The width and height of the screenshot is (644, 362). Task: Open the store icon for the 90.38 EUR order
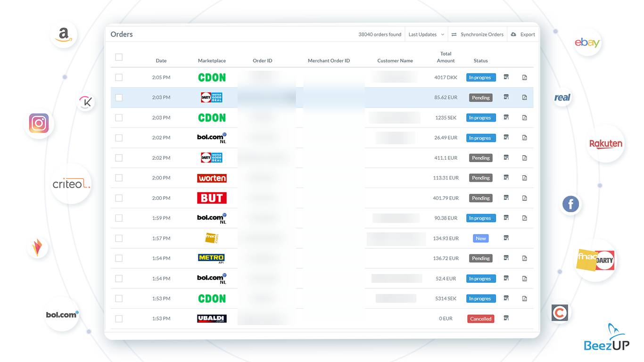coord(506,218)
